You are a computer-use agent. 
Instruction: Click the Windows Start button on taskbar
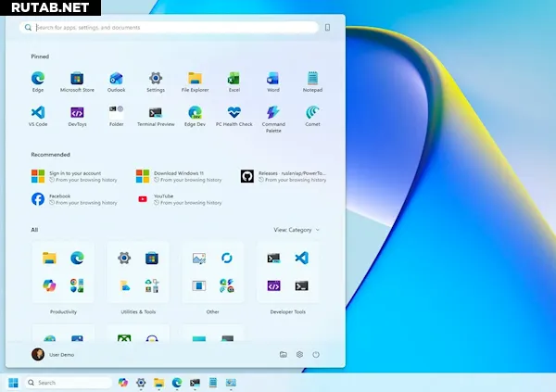pyautogui.click(x=13, y=382)
